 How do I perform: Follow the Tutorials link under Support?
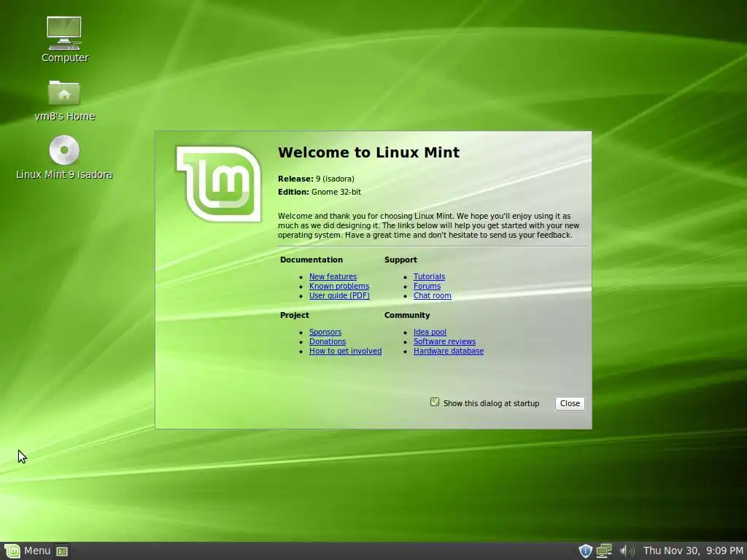pyautogui.click(x=429, y=276)
